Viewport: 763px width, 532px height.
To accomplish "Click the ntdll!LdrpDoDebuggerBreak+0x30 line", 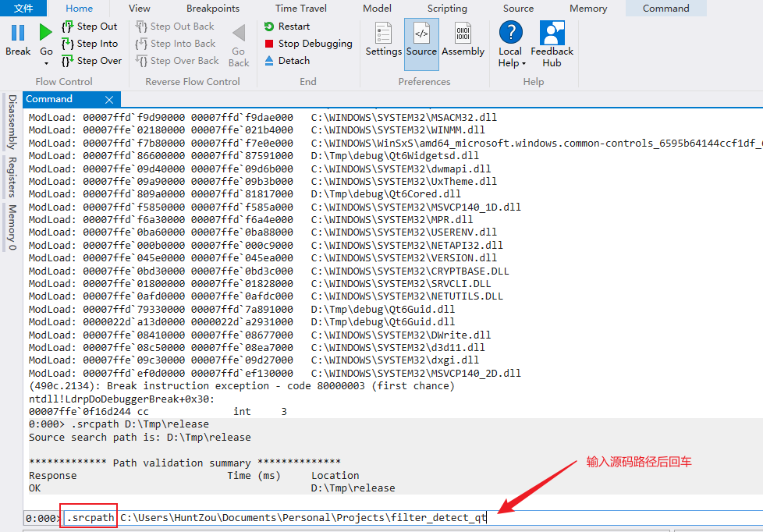I will point(122,399).
